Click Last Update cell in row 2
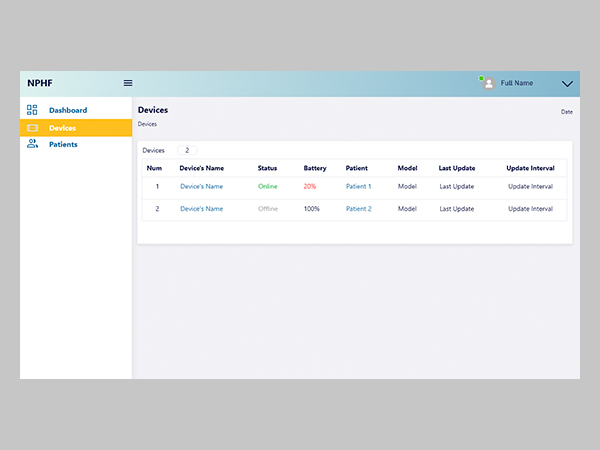 [457, 209]
